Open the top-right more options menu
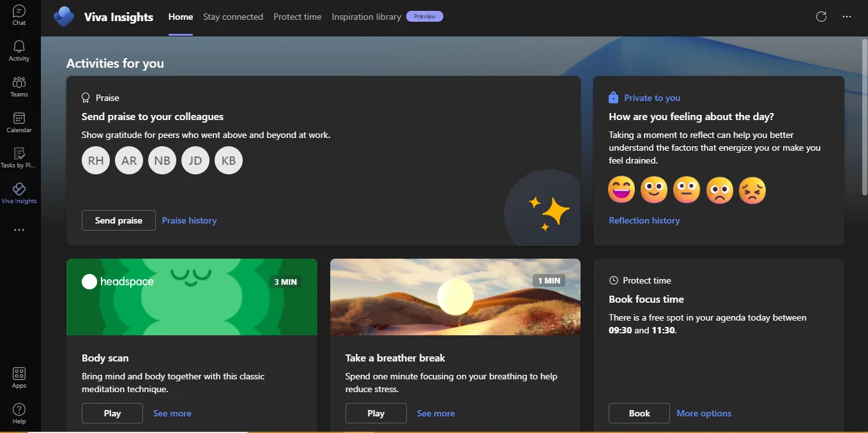Screen dimensions: 868x433 tap(847, 17)
